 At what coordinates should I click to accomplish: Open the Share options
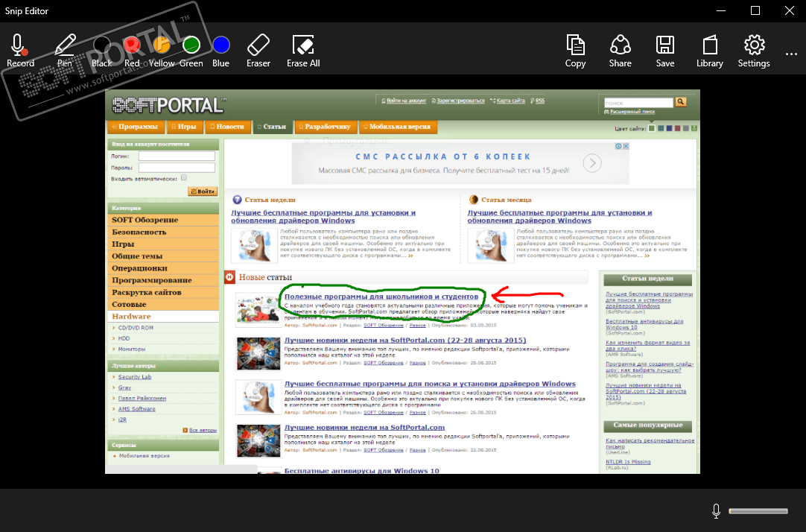pos(621,51)
